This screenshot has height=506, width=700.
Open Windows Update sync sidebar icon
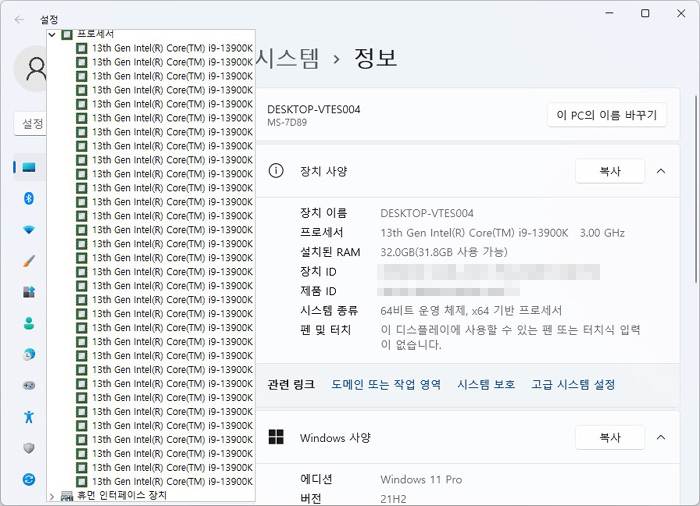tap(29, 479)
